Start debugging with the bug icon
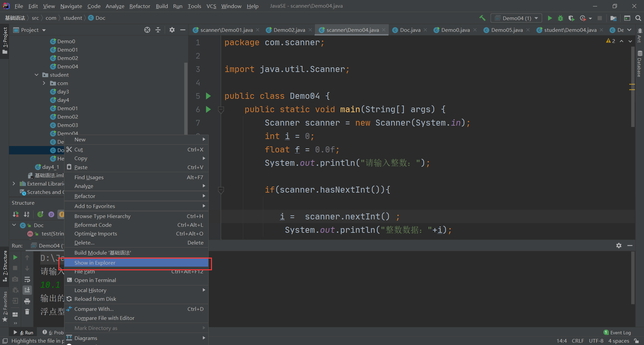 (x=560, y=18)
